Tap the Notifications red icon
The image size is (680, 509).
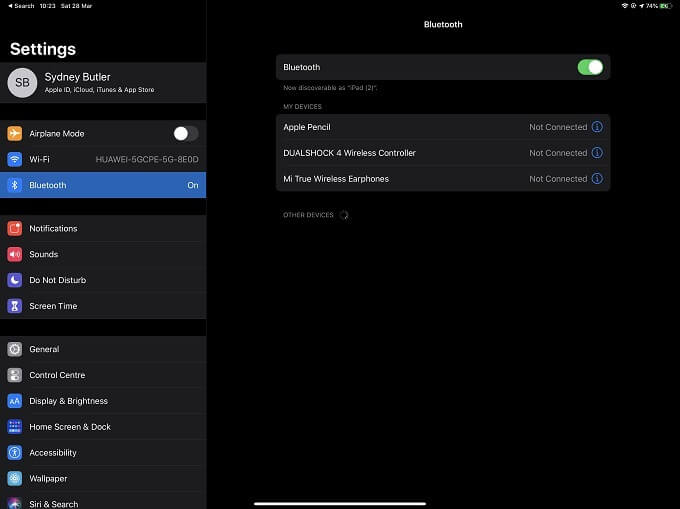pos(15,228)
